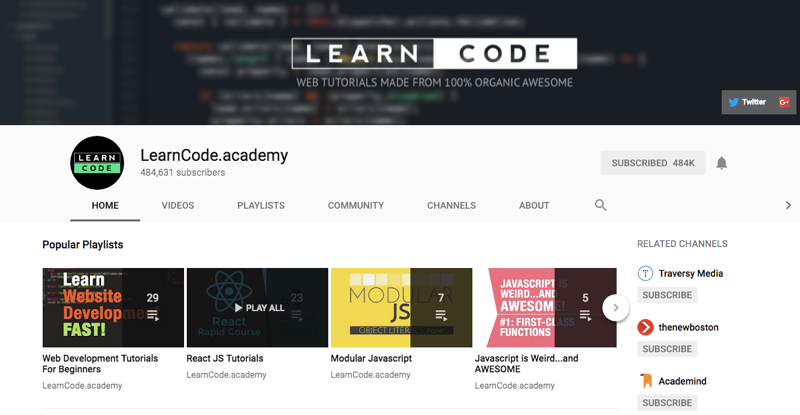
Task: Click Academind channel name
Action: (682, 381)
